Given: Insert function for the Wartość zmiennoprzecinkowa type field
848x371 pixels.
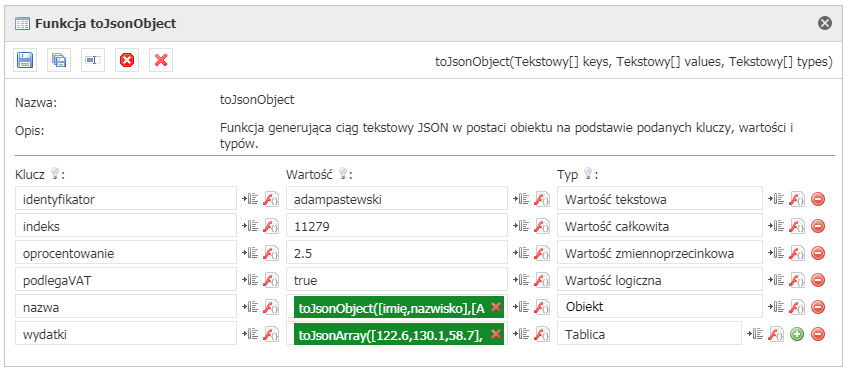Looking at the screenshot, I should click(797, 253).
